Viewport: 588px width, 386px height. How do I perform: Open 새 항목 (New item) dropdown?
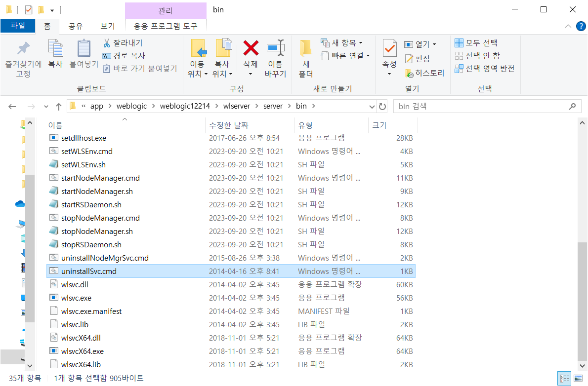[341, 43]
